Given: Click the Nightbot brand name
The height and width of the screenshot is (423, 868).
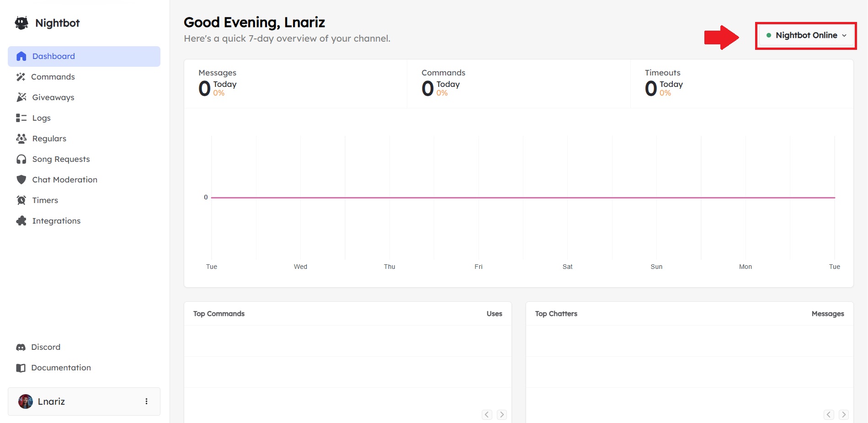Looking at the screenshot, I should point(58,23).
